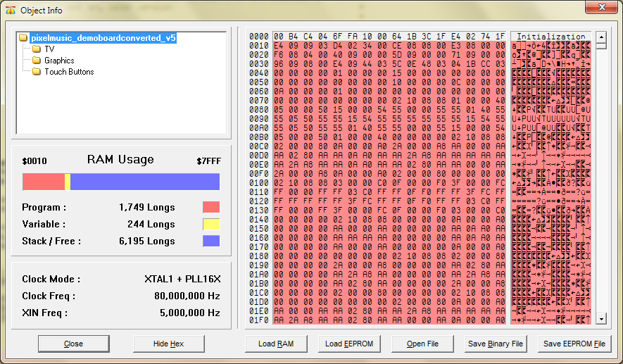Click the Save EEPROM File button
The image size is (623, 364).
click(574, 344)
